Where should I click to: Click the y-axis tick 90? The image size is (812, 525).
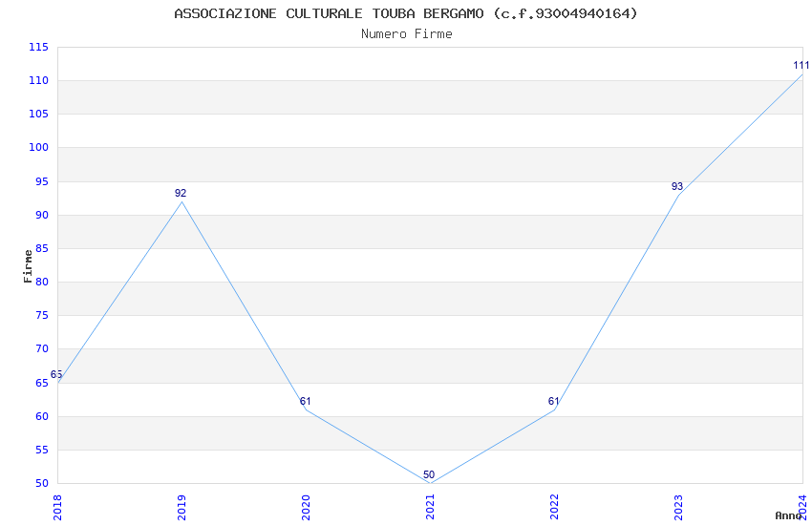(x=42, y=215)
